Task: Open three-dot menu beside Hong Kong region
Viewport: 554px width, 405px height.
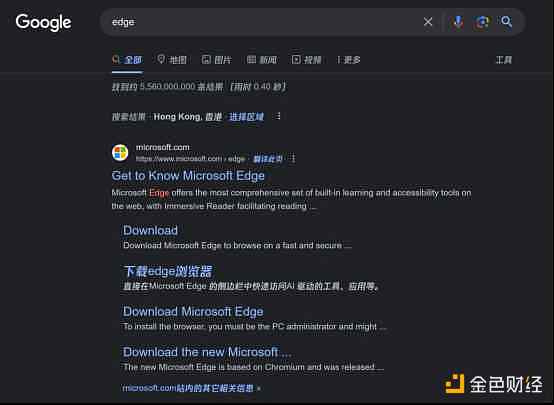Action: tap(278, 116)
